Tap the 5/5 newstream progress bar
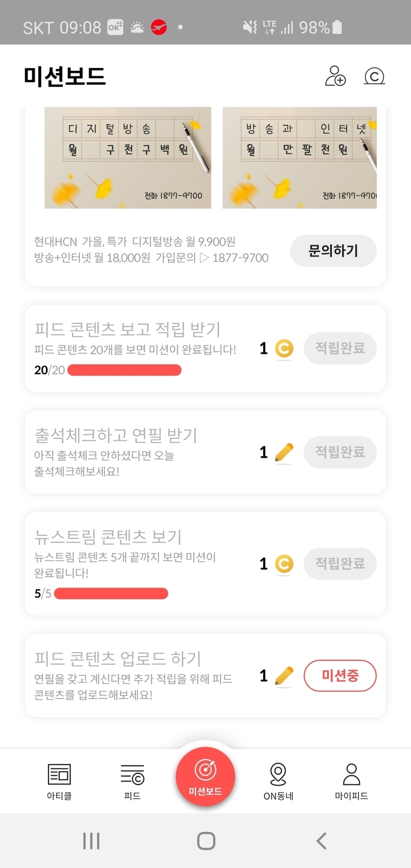 point(111,594)
